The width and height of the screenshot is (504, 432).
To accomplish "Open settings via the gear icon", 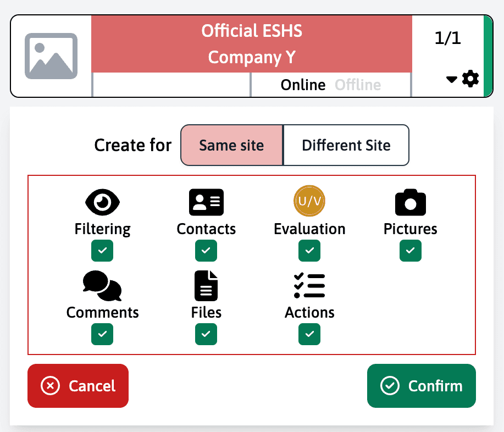I will [470, 79].
